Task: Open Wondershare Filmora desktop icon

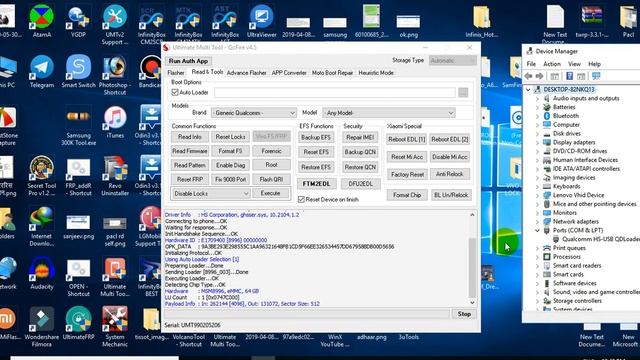Action: click(42, 327)
